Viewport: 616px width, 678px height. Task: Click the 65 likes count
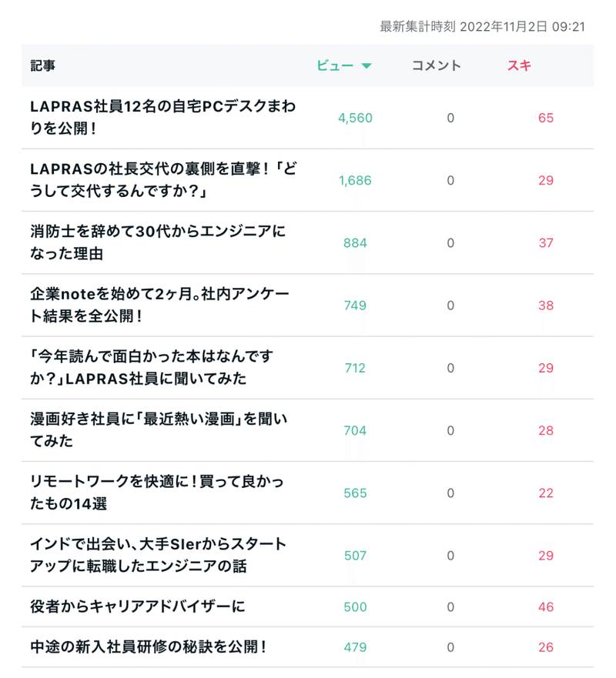pyautogui.click(x=546, y=118)
